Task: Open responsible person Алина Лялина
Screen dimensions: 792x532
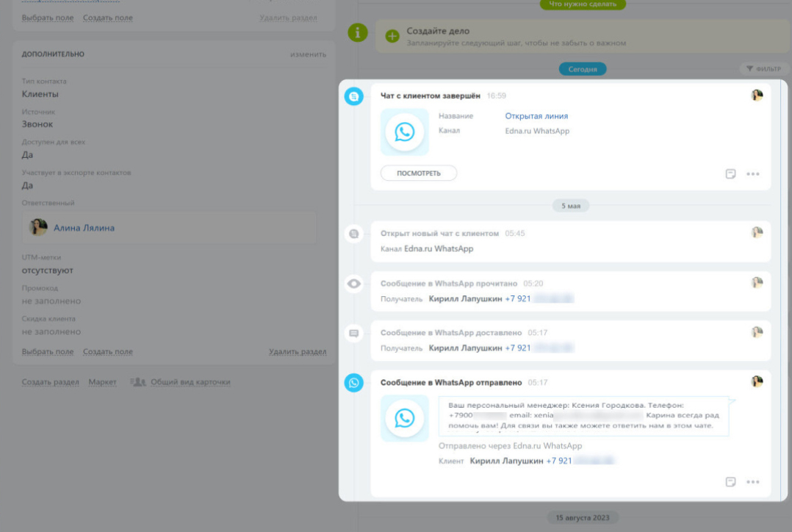Action: point(84,228)
